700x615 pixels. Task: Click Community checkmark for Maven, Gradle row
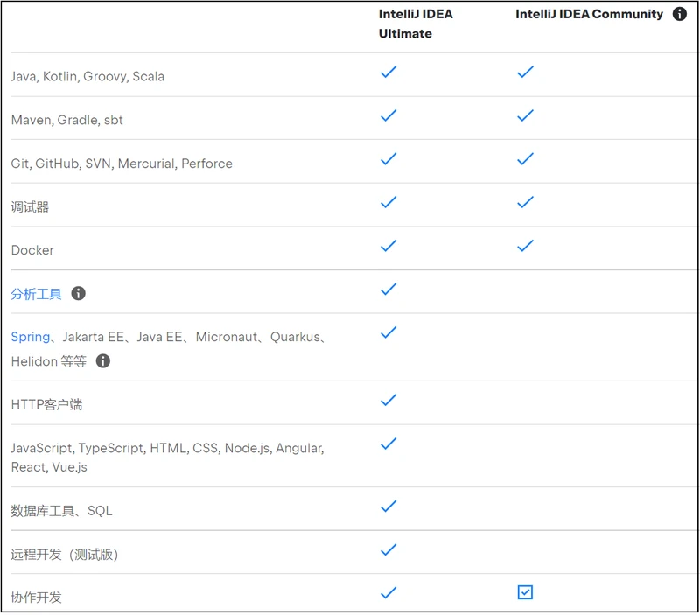(525, 115)
